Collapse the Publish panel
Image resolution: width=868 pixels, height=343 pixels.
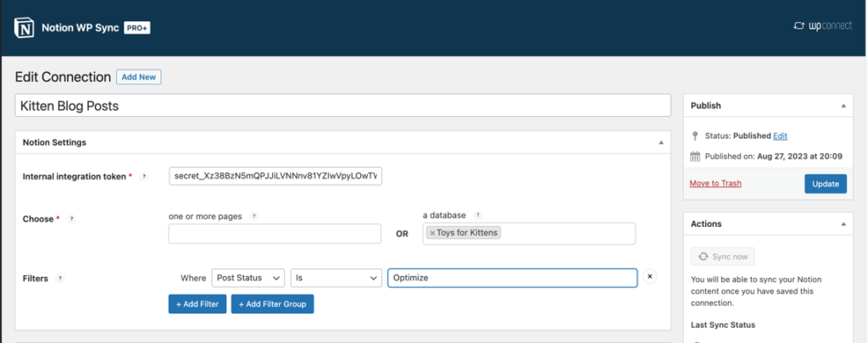(843, 106)
